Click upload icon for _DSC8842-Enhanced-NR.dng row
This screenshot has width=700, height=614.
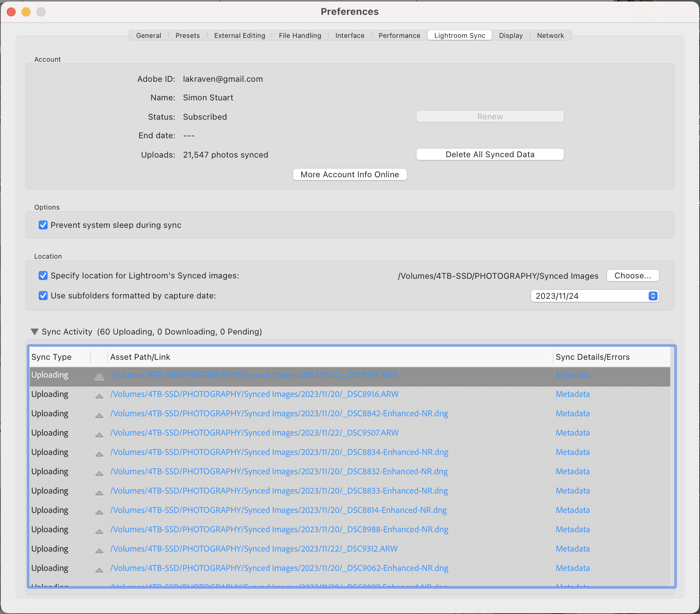pos(99,416)
